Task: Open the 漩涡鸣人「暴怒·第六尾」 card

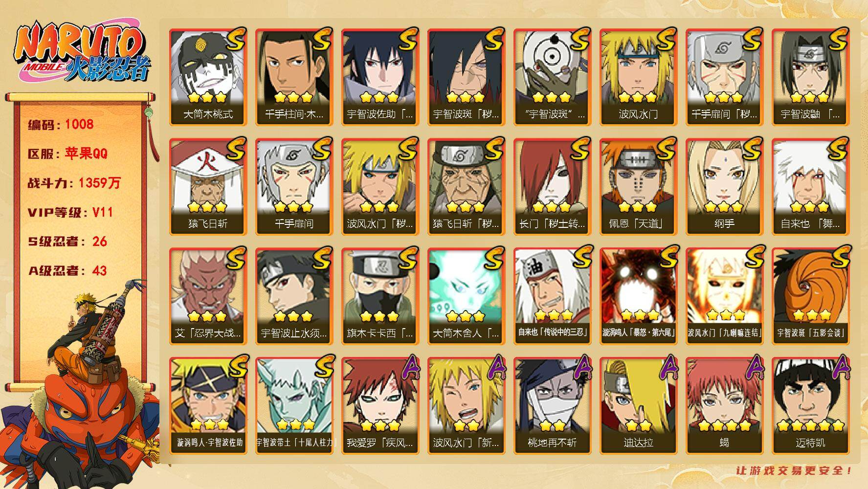Action: (638, 296)
